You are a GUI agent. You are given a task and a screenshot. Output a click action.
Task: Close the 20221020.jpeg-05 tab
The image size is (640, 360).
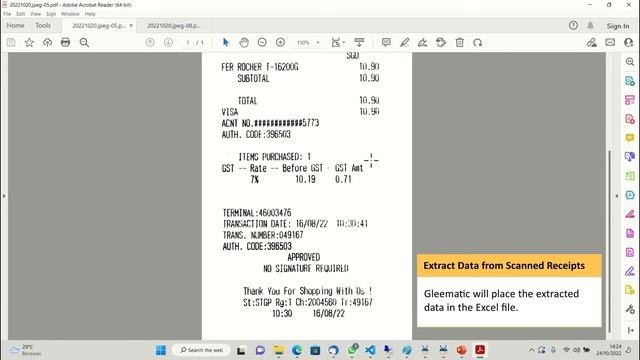pyautogui.click(x=131, y=26)
